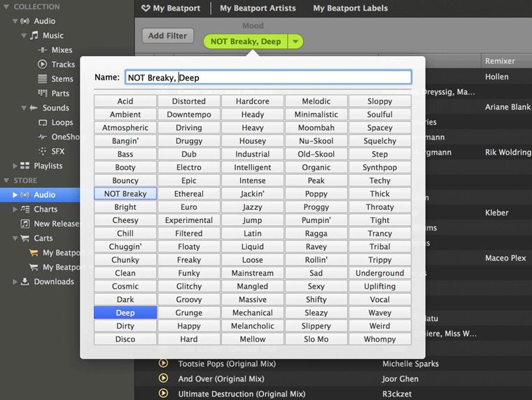Click the Downloads icon in the sidebar

(x=24, y=281)
